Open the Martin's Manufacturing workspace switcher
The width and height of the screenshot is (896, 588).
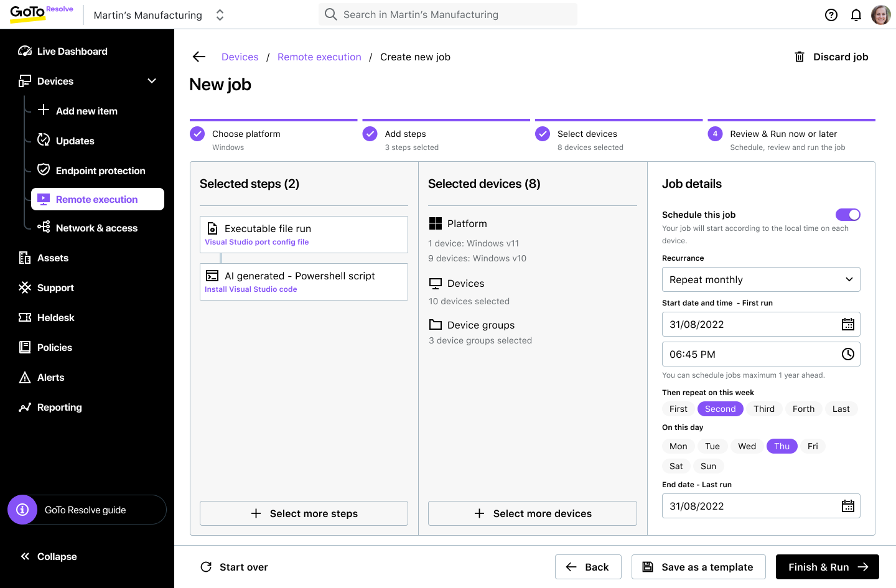pyautogui.click(x=220, y=14)
